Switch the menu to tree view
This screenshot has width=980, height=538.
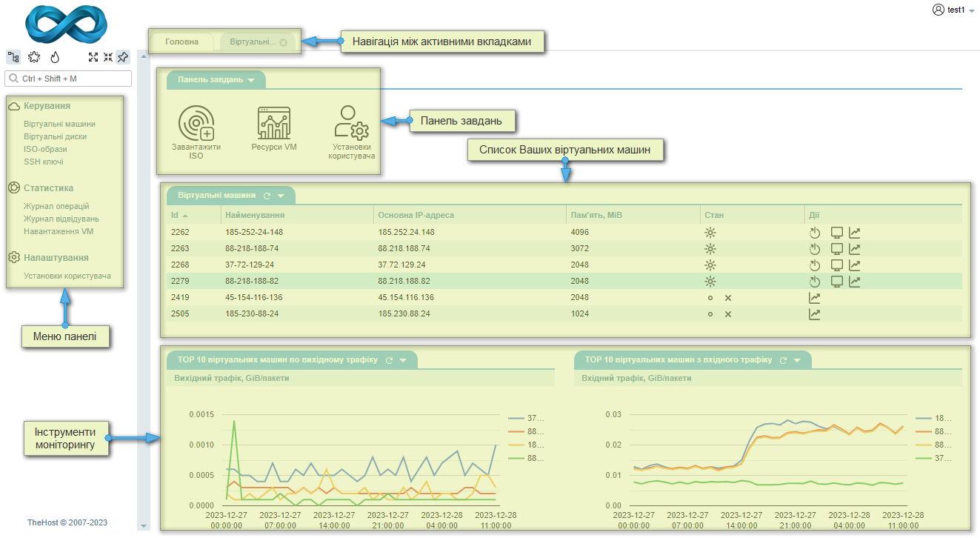13,57
